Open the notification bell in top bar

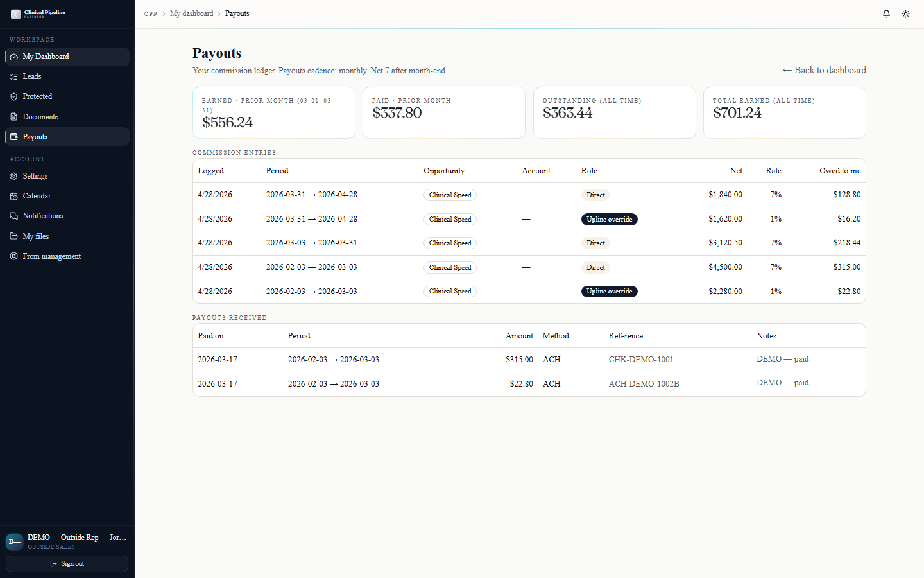click(886, 13)
